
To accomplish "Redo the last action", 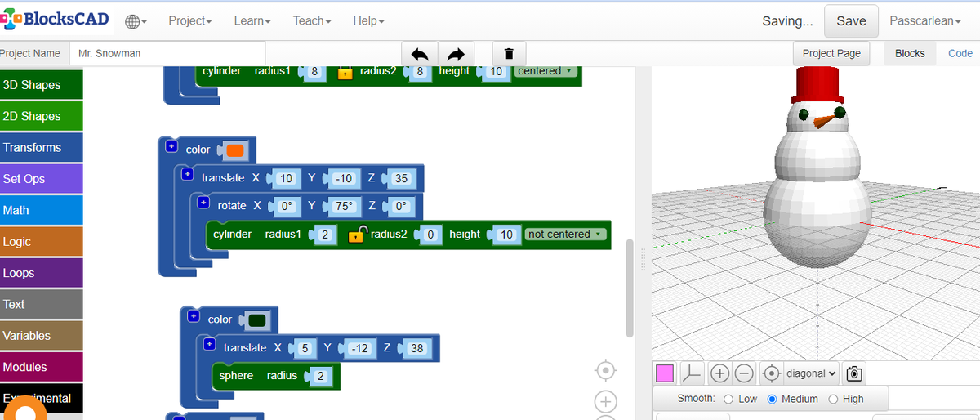I will 457,54.
